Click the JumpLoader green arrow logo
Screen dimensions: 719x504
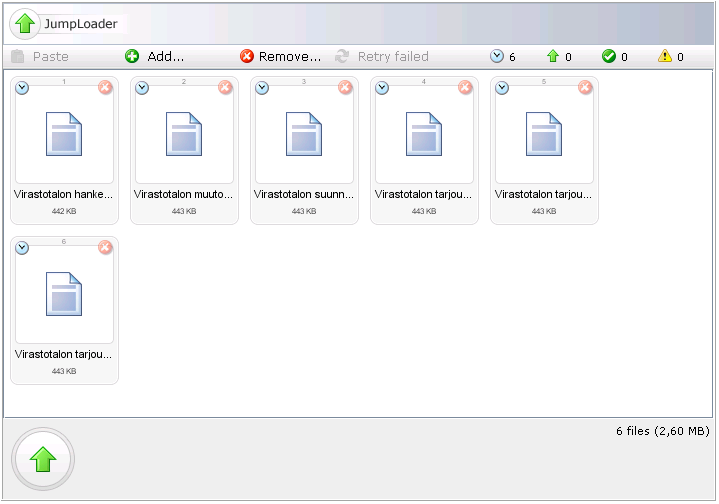tap(25, 23)
